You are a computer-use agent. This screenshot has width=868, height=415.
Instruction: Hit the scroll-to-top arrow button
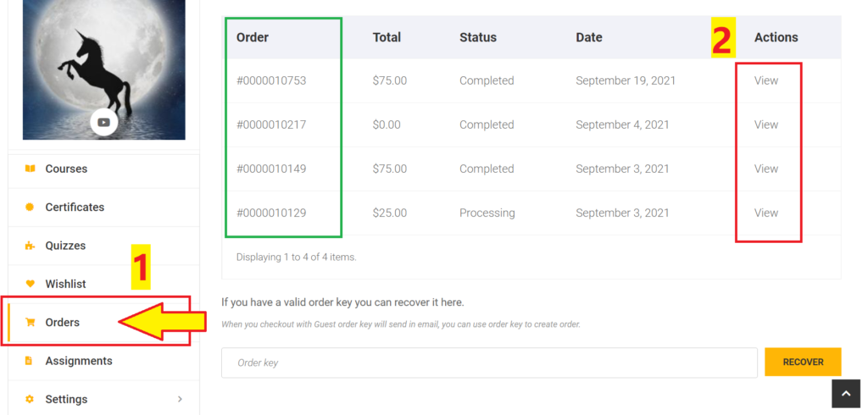pyautogui.click(x=845, y=393)
